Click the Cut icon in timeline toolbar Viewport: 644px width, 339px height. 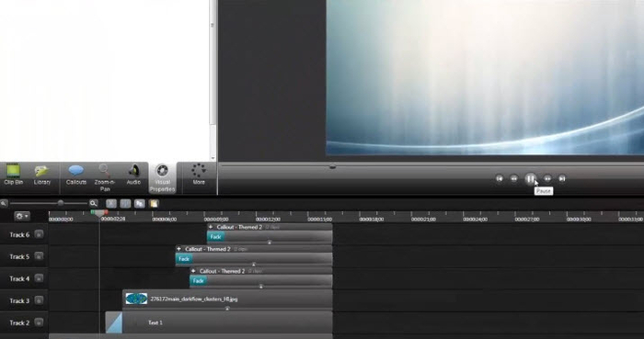point(111,204)
